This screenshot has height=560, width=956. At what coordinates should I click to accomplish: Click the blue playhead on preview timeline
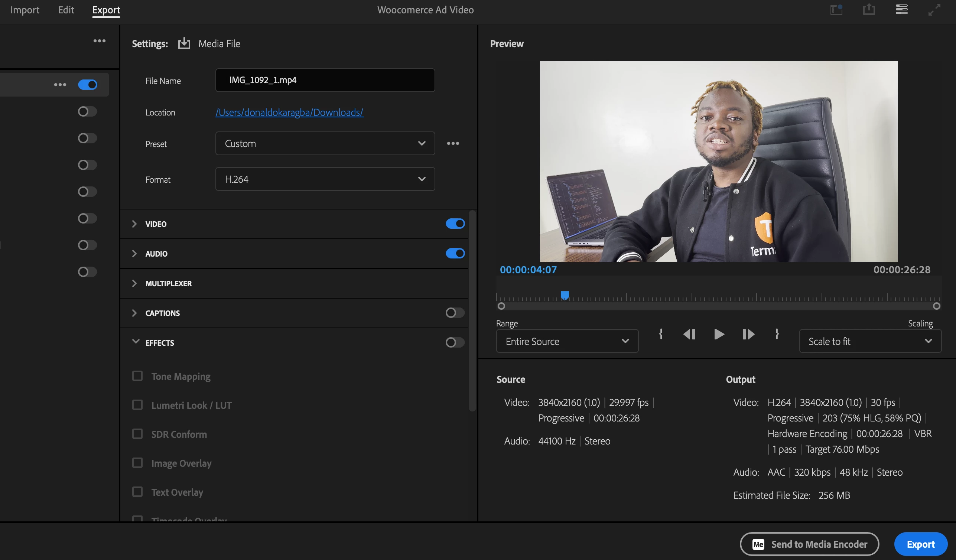coord(565,295)
